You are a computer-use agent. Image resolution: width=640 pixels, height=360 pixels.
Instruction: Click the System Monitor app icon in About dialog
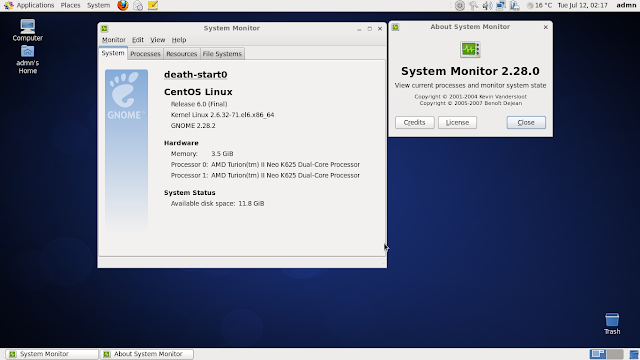(470, 49)
